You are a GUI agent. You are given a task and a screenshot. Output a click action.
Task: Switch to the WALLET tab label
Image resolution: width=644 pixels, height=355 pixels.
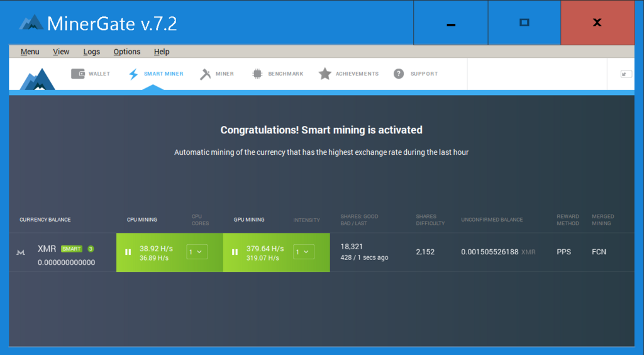[x=99, y=74]
